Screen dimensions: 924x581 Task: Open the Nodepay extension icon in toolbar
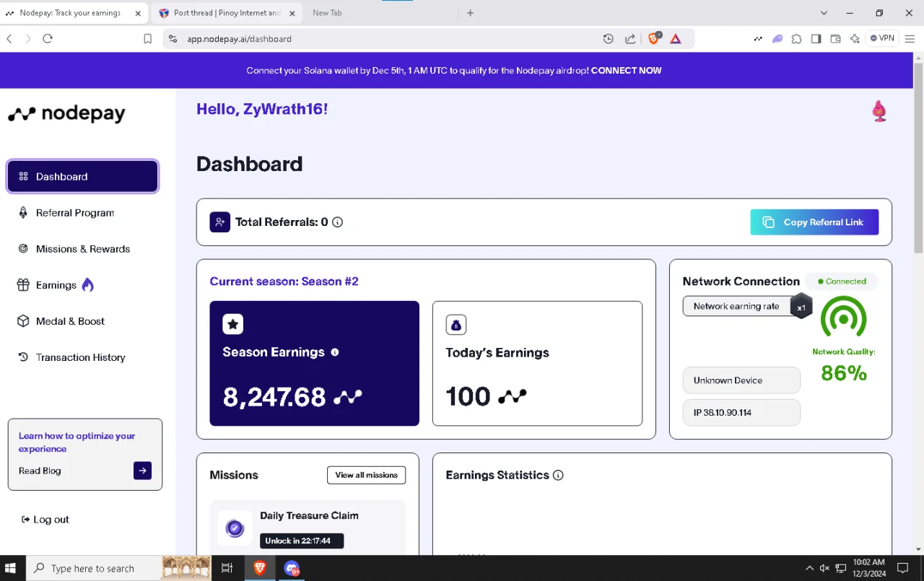pyautogui.click(x=758, y=39)
